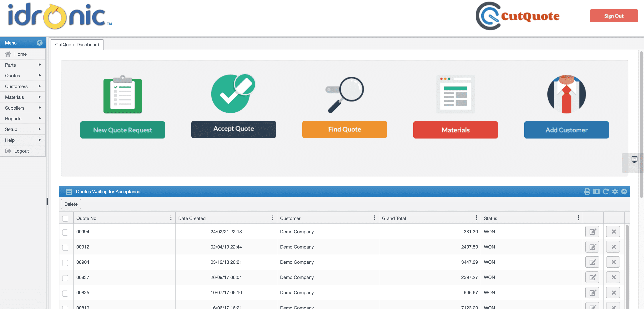The image size is (644, 309).
Task: Print the Quotes Waiting for Acceptance grid
Action: (x=587, y=191)
